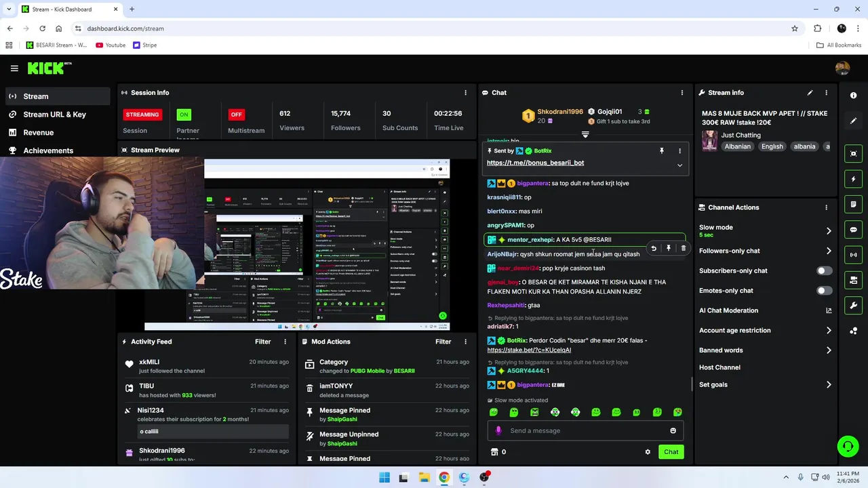Screen dimensions: 868x488
Task: Open pinned message three-dot options
Action: pyautogui.click(x=679, y=151)
